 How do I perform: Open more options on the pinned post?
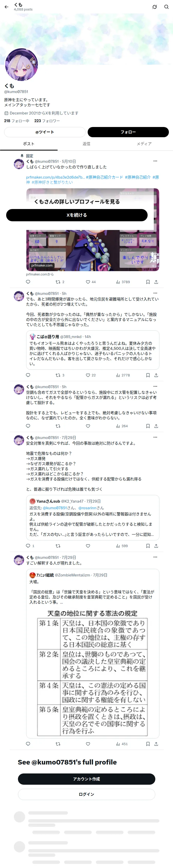pos(155,161)
